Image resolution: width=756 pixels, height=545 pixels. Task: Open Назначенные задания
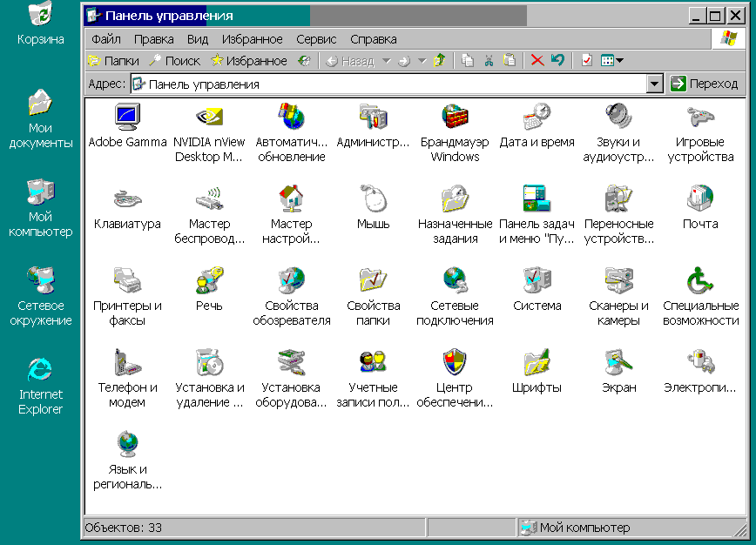[x=455, y=215]
